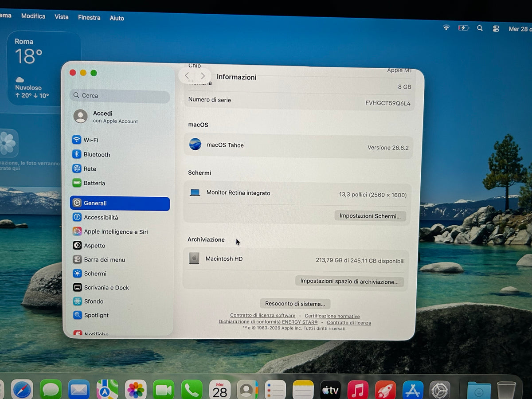Select Generali in the settings sidebar
Image resolution: width=532 pixels, height=399 pixels.
coord(120,203)
